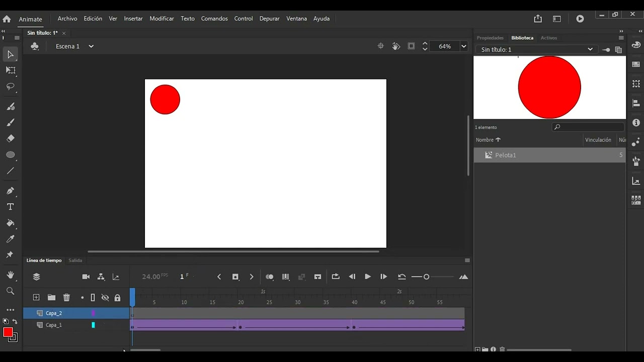Select the Line tool
Viewport: 644px width, 362px height.
point(11,171)
